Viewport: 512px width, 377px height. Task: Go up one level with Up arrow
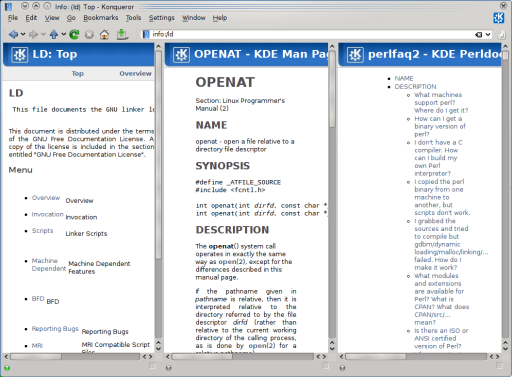pyautogui.click(x=54, y=34)
